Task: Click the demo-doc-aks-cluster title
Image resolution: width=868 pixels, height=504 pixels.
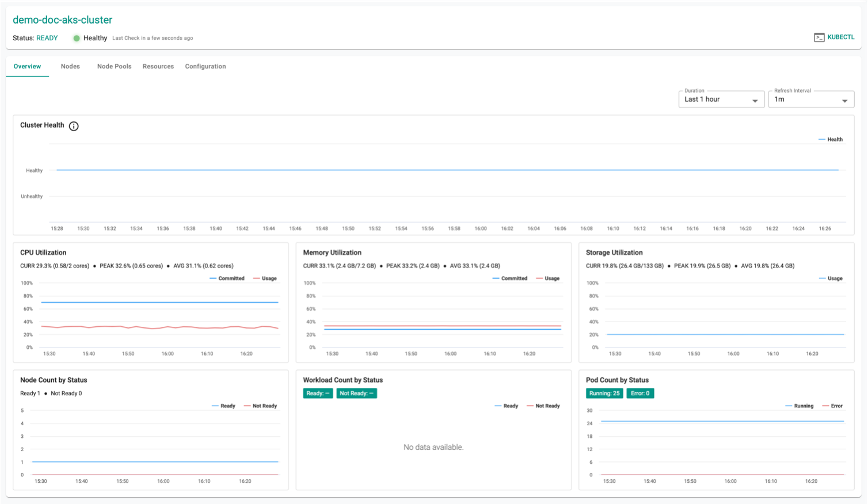Action: pos(63,20)
